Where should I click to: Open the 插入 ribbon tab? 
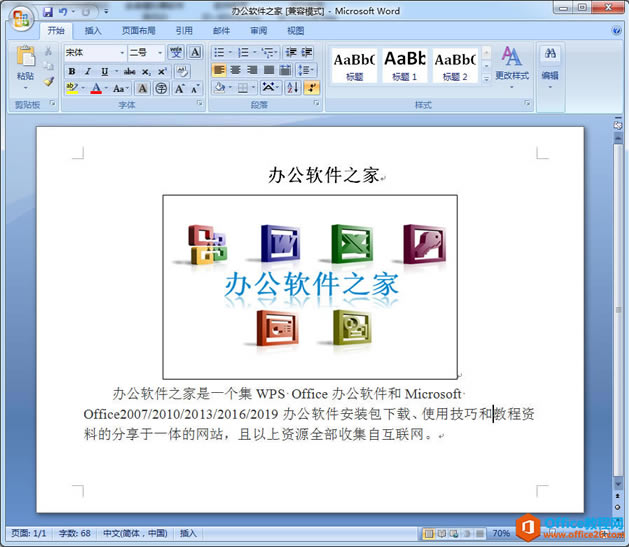[x=93, y=30]
